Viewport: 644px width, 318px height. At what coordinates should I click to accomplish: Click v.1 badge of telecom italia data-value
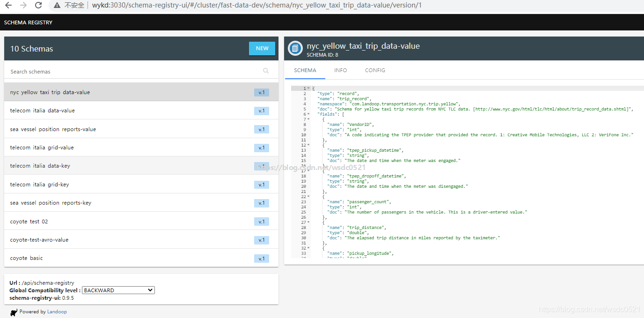262,111
